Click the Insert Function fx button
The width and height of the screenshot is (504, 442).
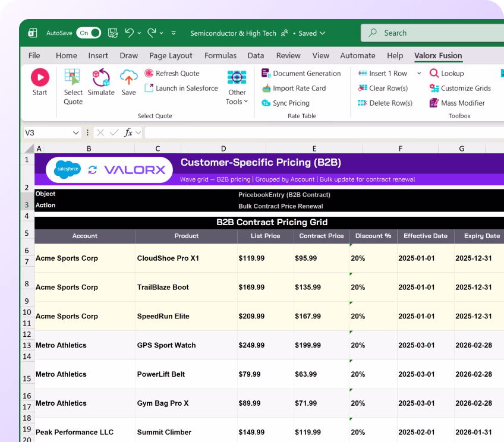(128, 132)
